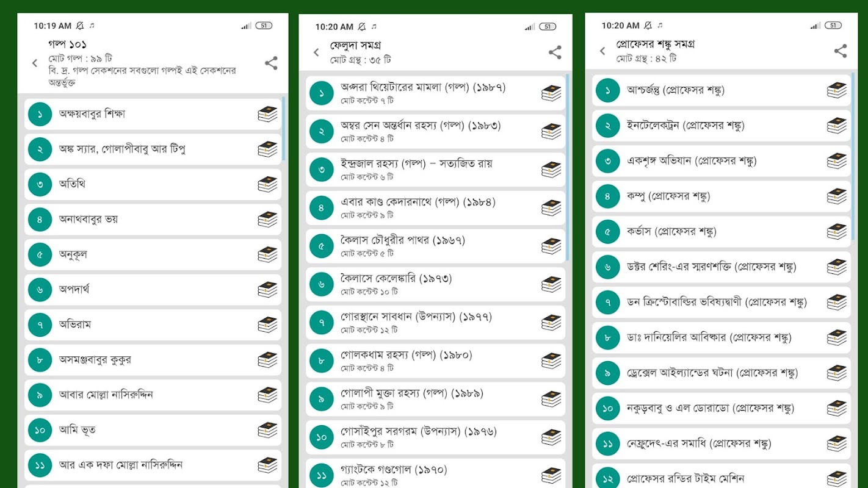Click the book icon in the অভিরাম row

[x=267, y=325]
